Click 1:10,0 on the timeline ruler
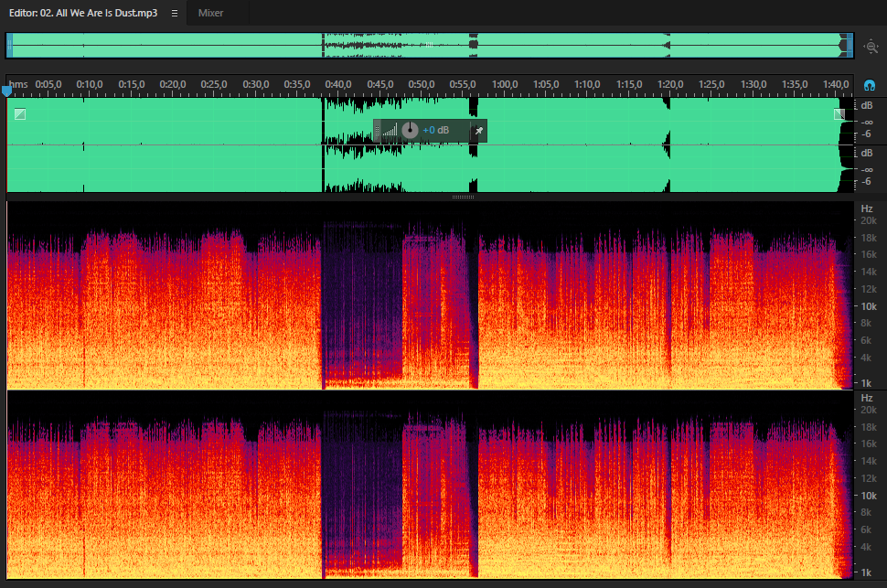Viewport: 887px width, 588px height. point(587,84)
